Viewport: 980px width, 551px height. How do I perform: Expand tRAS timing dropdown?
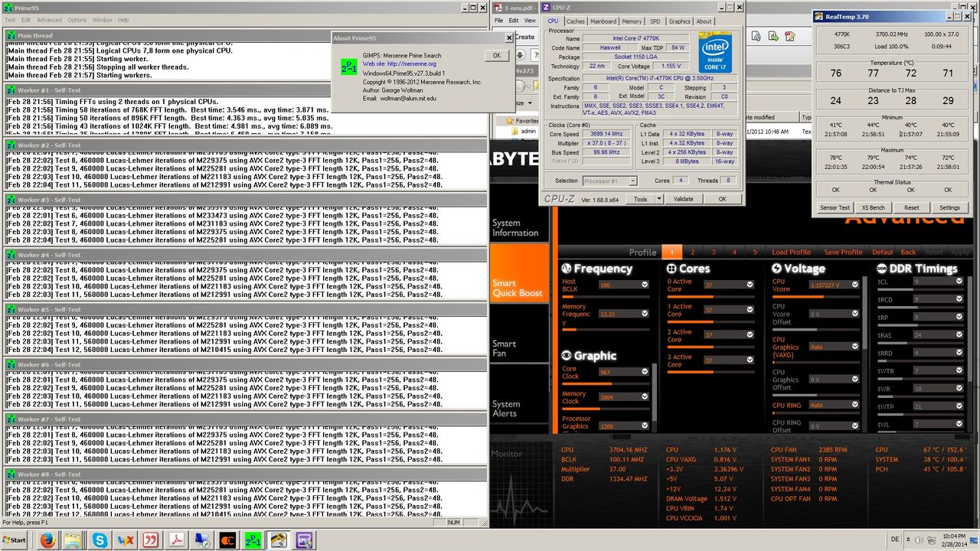click(x=959, y=335)
